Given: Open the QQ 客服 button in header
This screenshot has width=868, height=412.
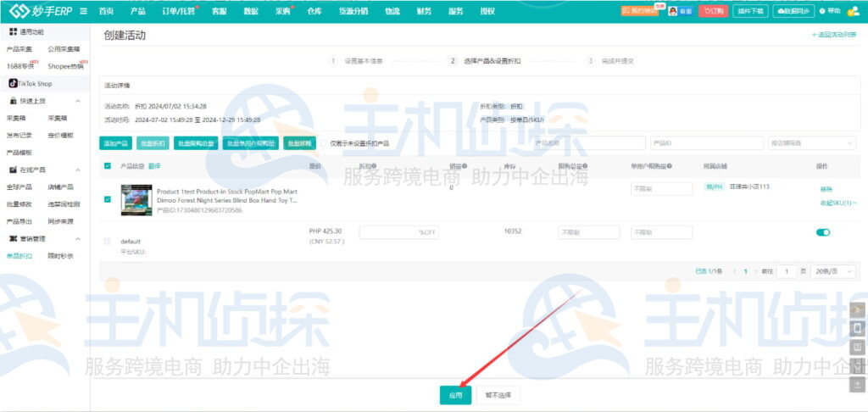Looking at the screenshot, I should pyautogui.click(x=681, y=11).
